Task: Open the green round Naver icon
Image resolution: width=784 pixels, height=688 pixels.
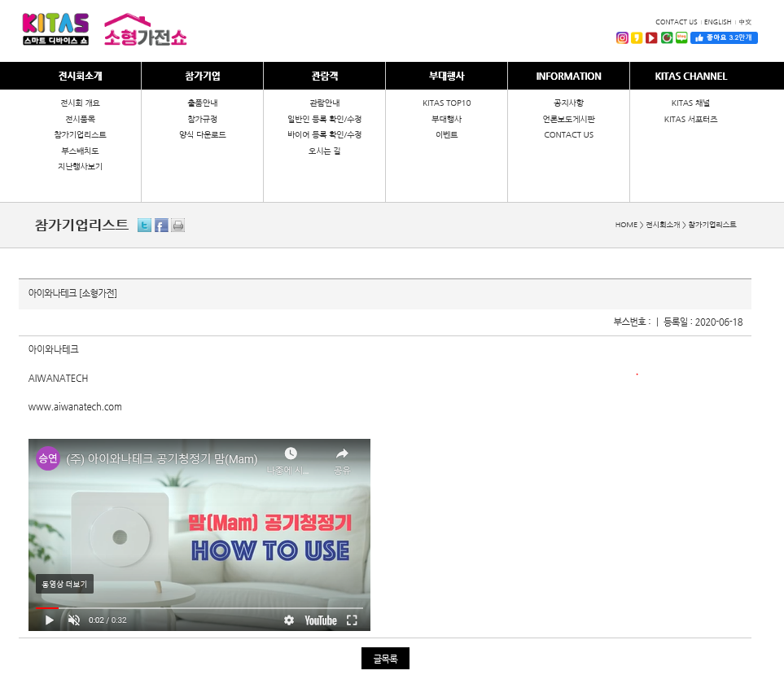Action: coord(667,38)
